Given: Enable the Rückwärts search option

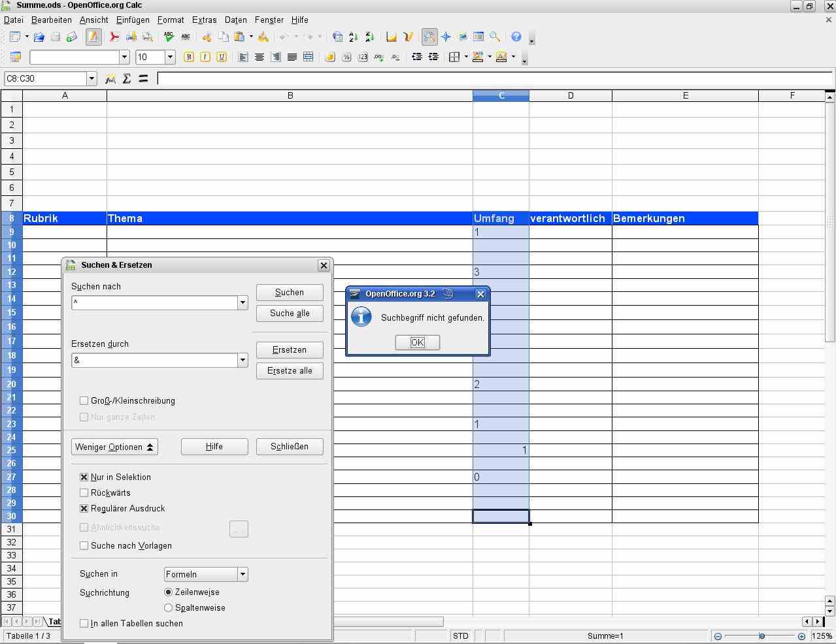Looking at the screenshot, I should point(84,492).
